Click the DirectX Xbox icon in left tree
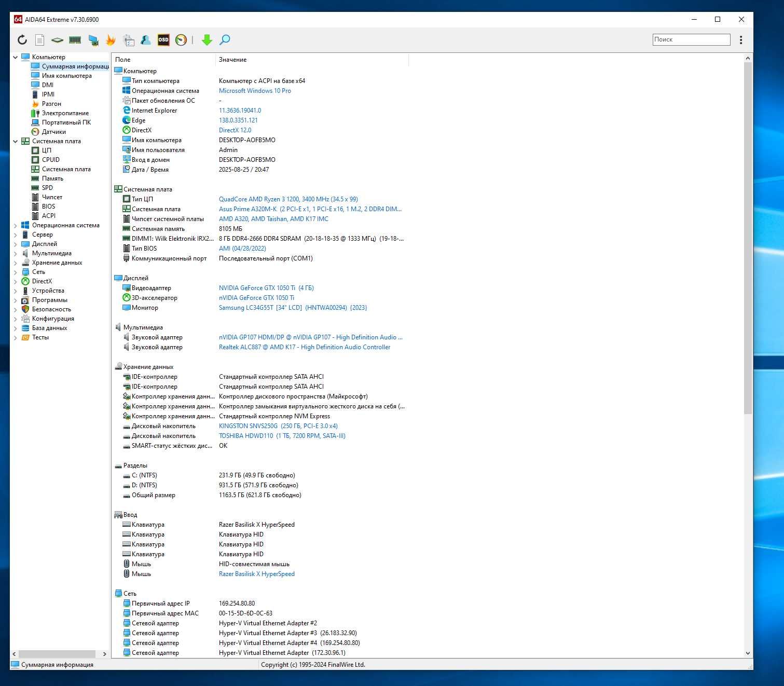This screenshot has width=784, height=686. point(25,281)
